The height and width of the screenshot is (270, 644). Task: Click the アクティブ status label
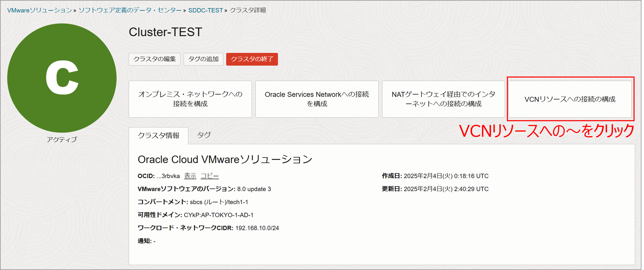point(62,140)
